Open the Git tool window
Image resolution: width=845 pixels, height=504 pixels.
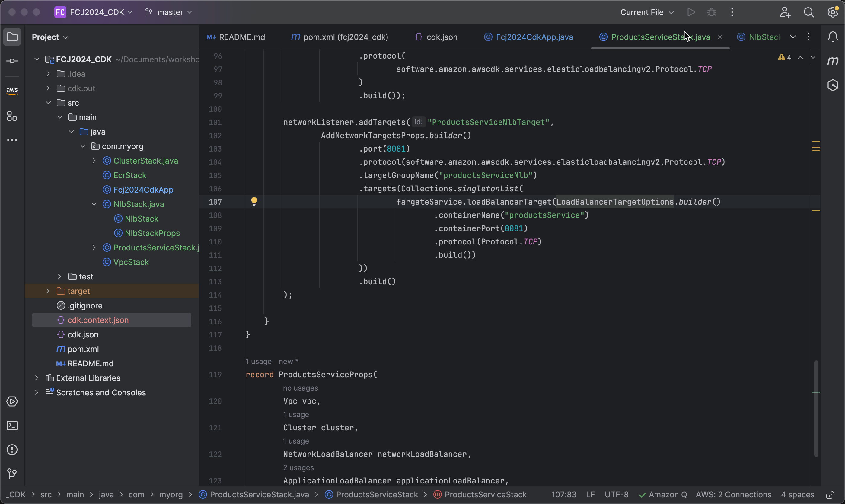coord(12,474)
